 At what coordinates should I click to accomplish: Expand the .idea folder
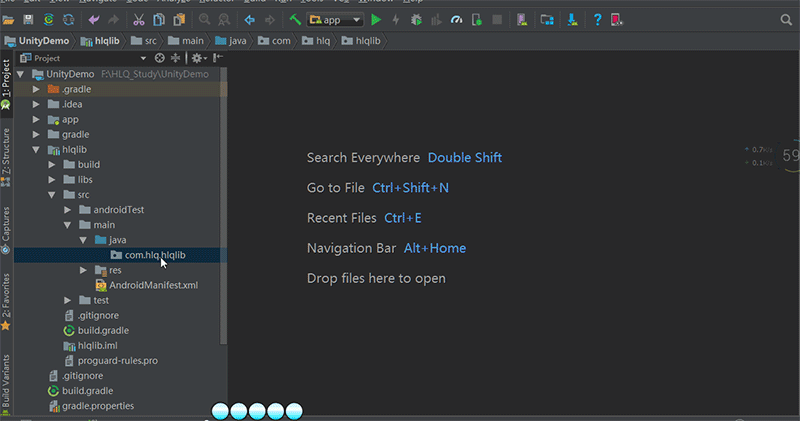[x=37, y=104]
